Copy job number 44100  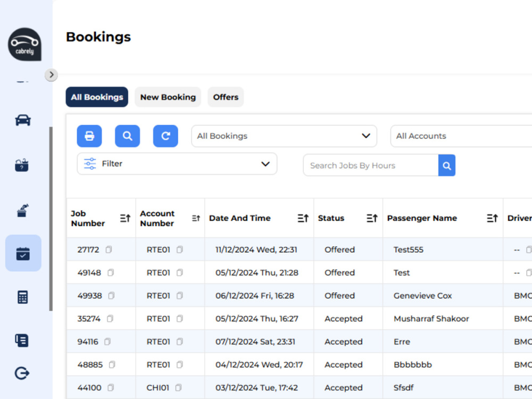pos(111,387)
